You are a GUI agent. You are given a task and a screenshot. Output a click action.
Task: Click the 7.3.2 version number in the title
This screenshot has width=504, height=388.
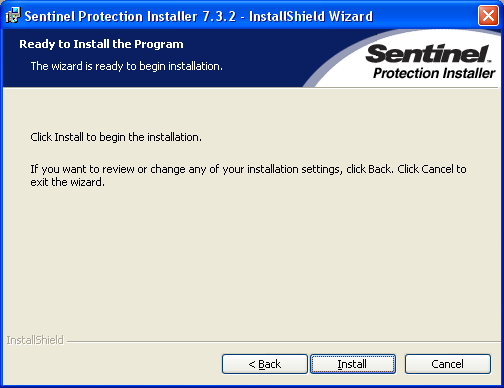(x=219, y=16)
